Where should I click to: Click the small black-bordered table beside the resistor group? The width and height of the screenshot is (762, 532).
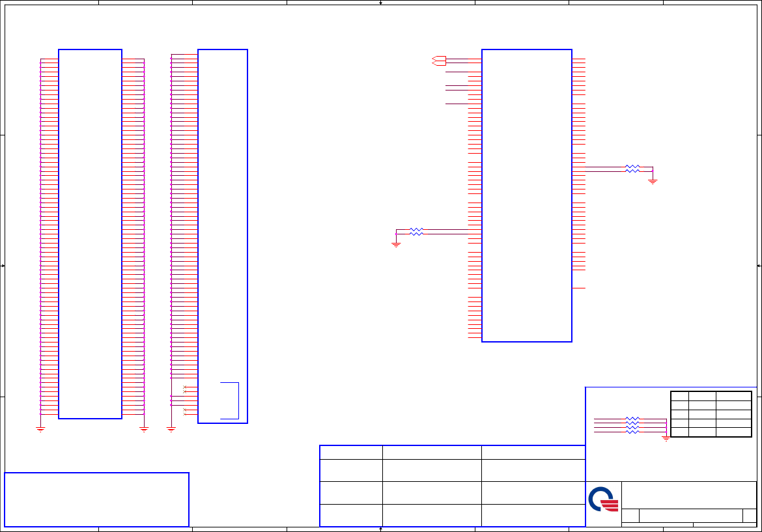point(711,414)
